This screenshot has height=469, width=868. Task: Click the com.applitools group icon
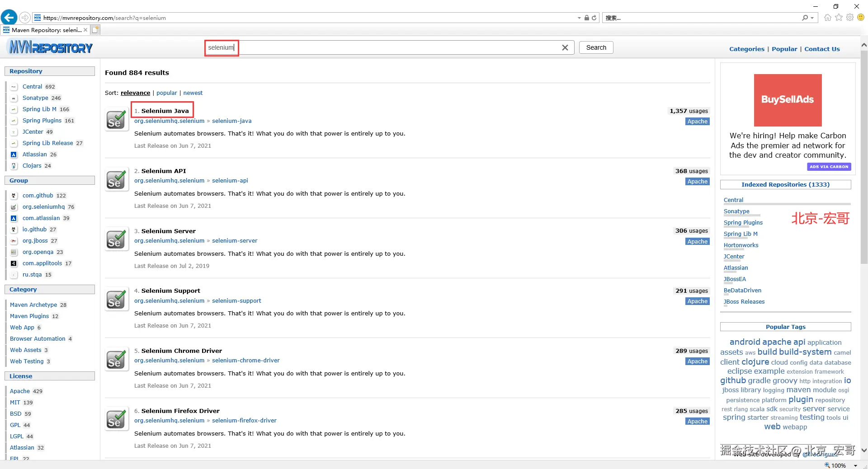tap(14, 263)
